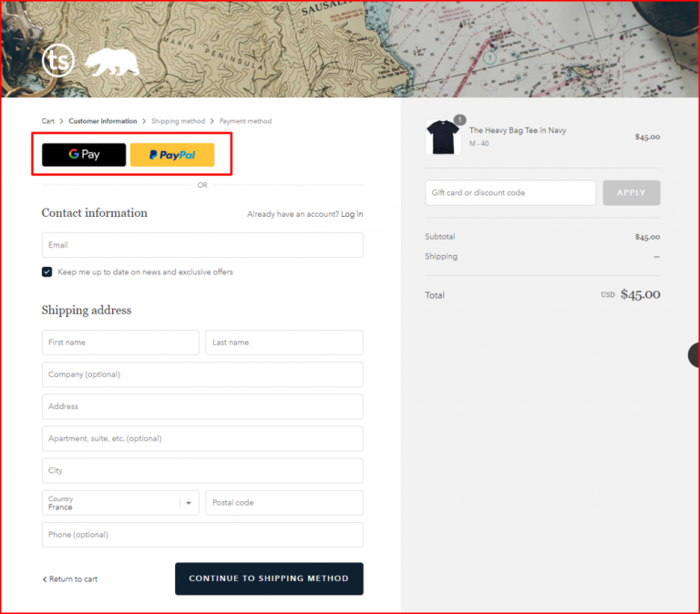The width and height of the screenshot is (700, 614).
Task: Uncheck the news and exclusive offers checkbox
Action: (x=47, y=271)
